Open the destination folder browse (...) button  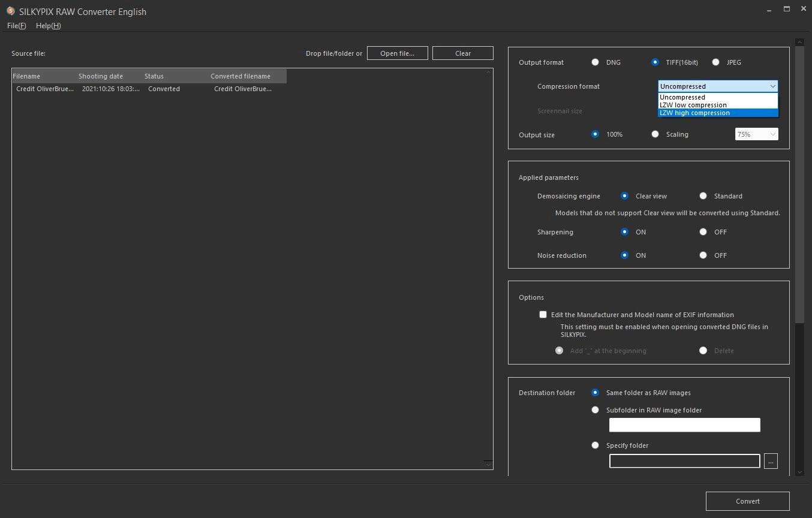[771, 461]
